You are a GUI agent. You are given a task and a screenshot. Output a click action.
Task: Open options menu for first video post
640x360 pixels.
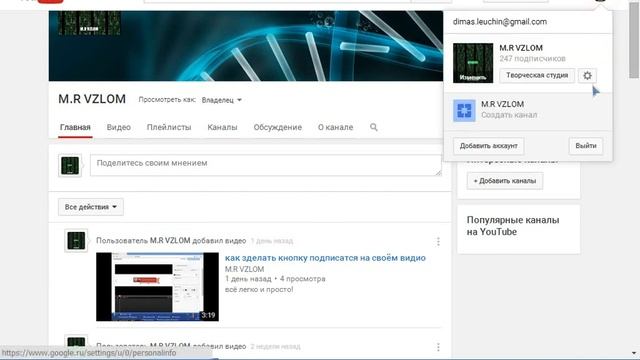click(438, 242)
